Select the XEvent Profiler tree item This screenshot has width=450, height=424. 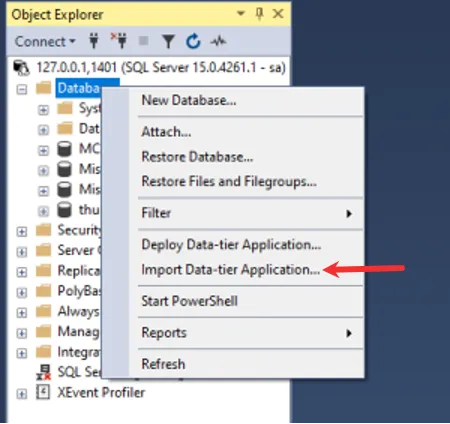pos(101,392)
